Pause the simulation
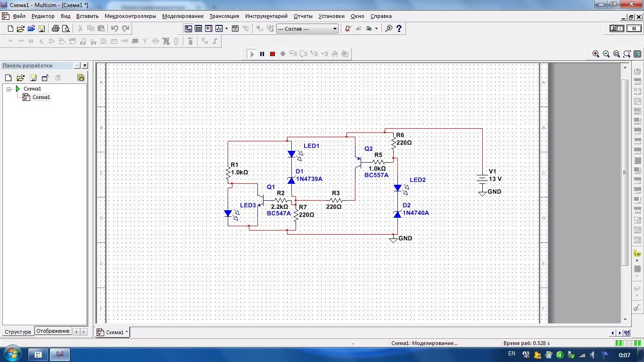This screenshot has height=362, width=644. coord(262,54)
